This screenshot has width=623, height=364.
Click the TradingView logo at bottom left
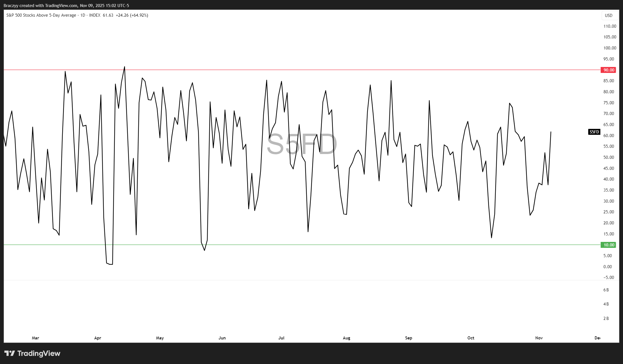[x=32, y=353]
